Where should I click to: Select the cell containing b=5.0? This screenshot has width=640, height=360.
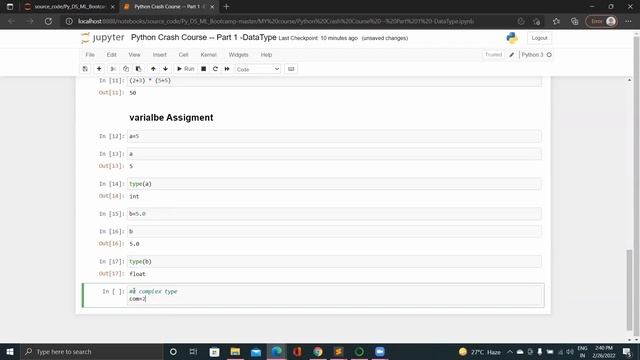pos(334,214)
